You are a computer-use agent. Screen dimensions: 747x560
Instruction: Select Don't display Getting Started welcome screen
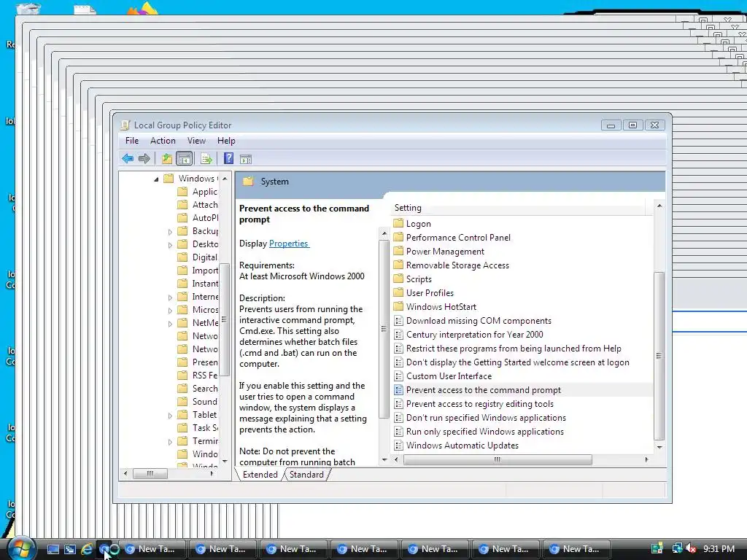(x=511, y=362)
